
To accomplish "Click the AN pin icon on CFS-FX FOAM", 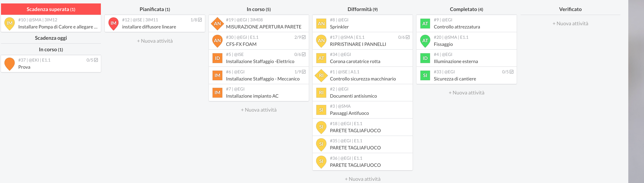I will (217, 41).
